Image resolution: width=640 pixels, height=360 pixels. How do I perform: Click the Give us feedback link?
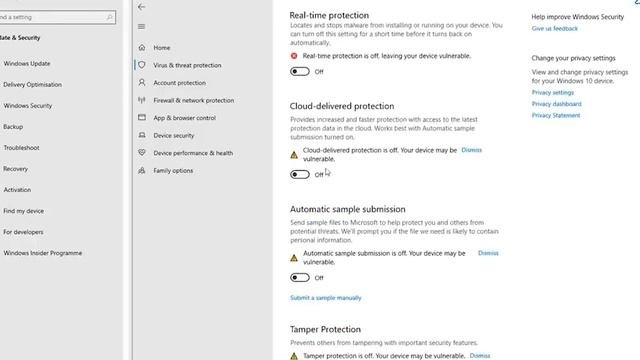(x=554, y=29)
